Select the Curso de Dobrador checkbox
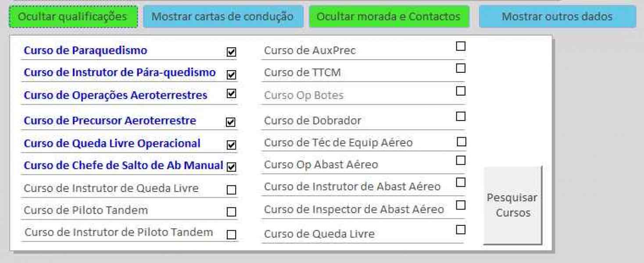644x263 pixels. point(461,116)
